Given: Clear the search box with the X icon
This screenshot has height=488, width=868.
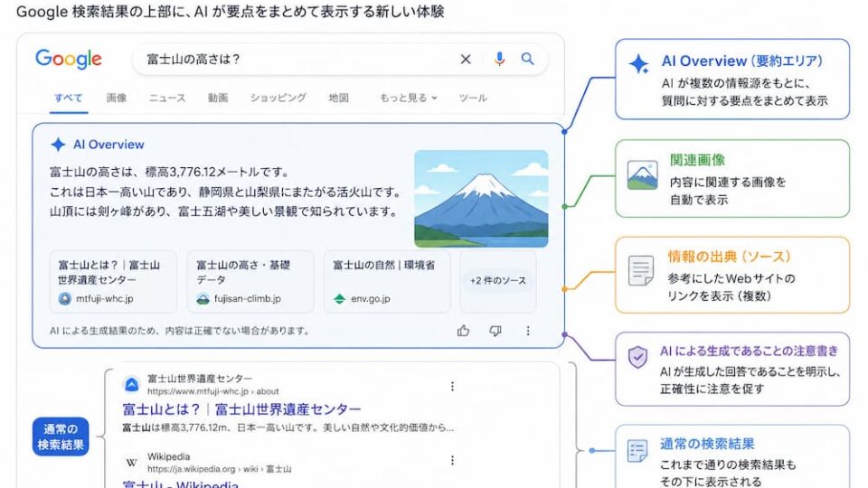Looking at the screenshot, I should tap(466, 60).
